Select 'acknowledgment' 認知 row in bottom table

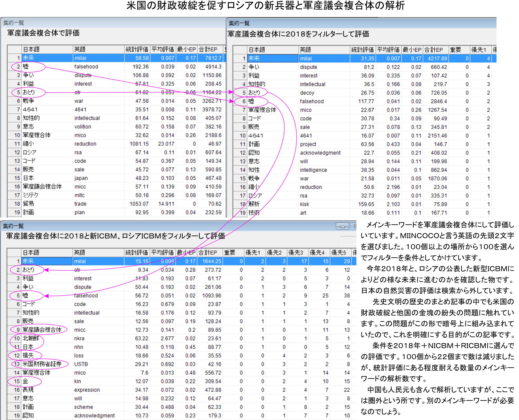coord(182,416)
